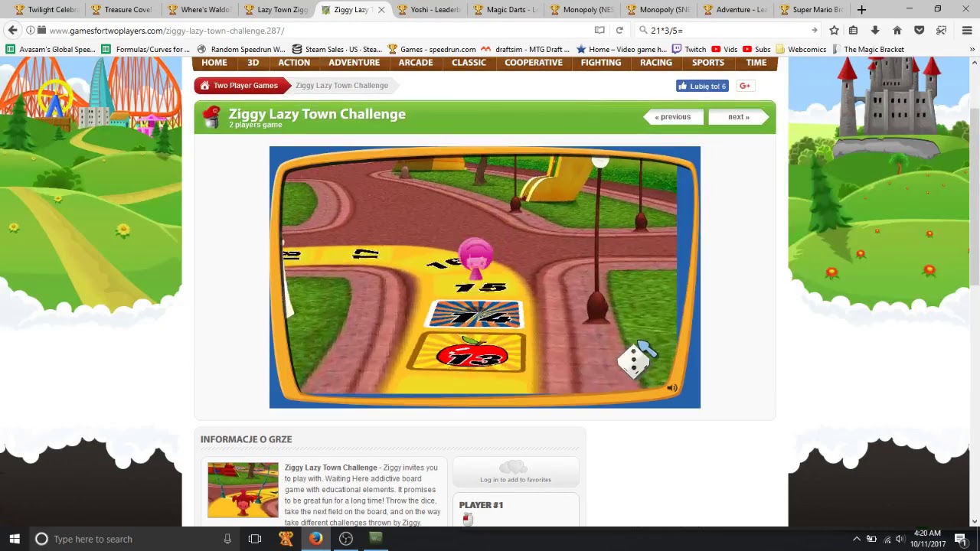This screenshot has width=980, height=551.
Task: Click the search bar containing 21*3/5=
Action: [727, 31]
